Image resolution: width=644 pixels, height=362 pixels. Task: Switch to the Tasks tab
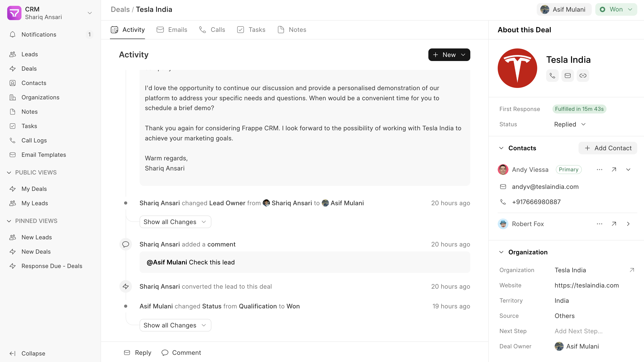(251, 30)
